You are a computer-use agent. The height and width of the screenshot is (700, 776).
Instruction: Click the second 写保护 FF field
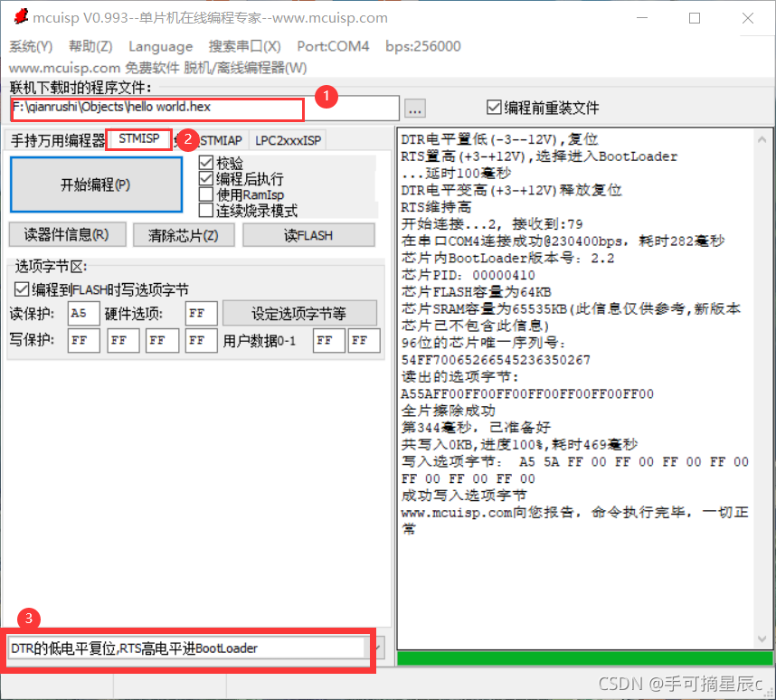click(x=123, y=341)
